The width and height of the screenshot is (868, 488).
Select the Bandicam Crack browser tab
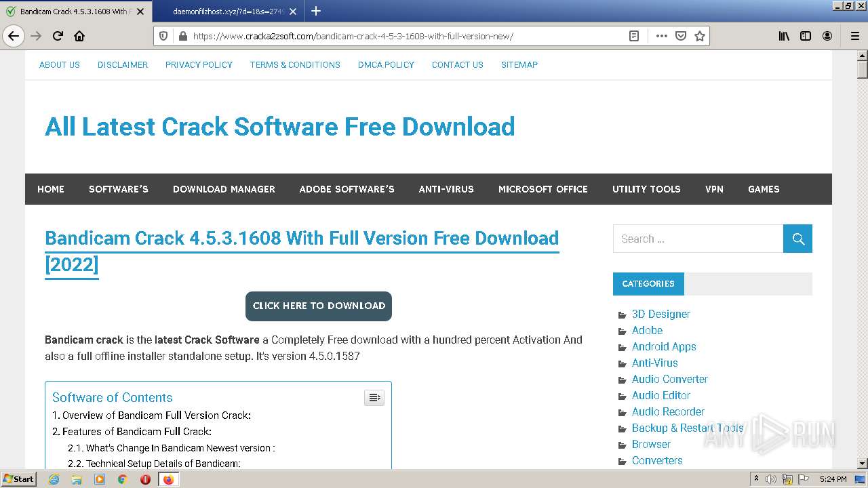point(75,12)
